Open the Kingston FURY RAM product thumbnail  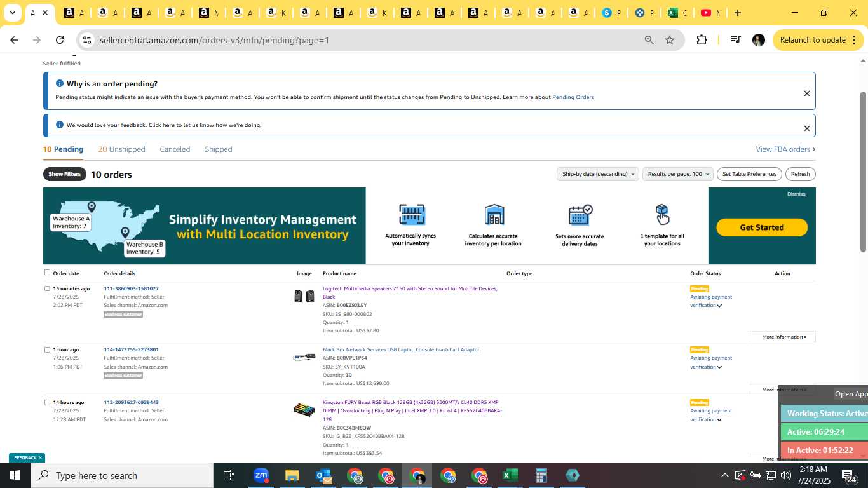pos(304,410)
